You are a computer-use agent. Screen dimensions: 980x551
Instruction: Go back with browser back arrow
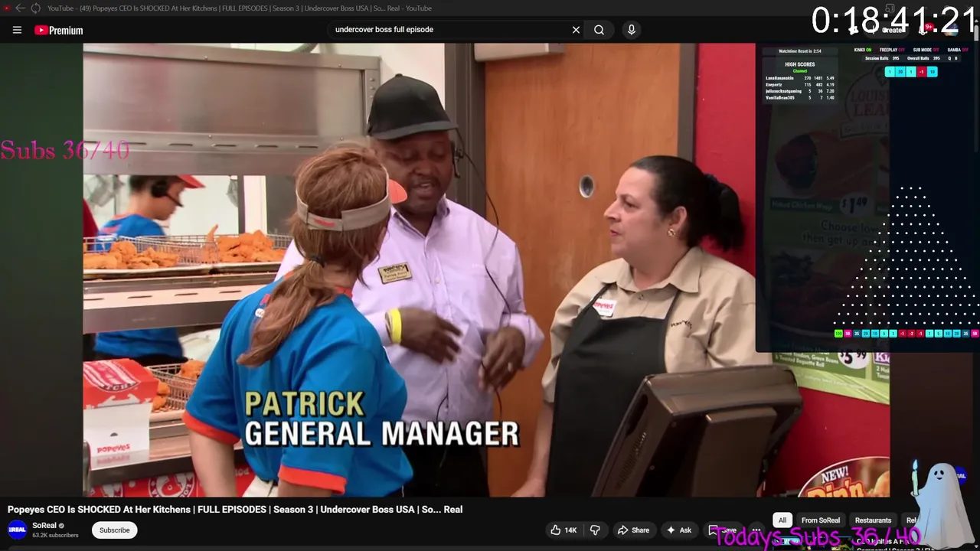[x=20, y=8]
